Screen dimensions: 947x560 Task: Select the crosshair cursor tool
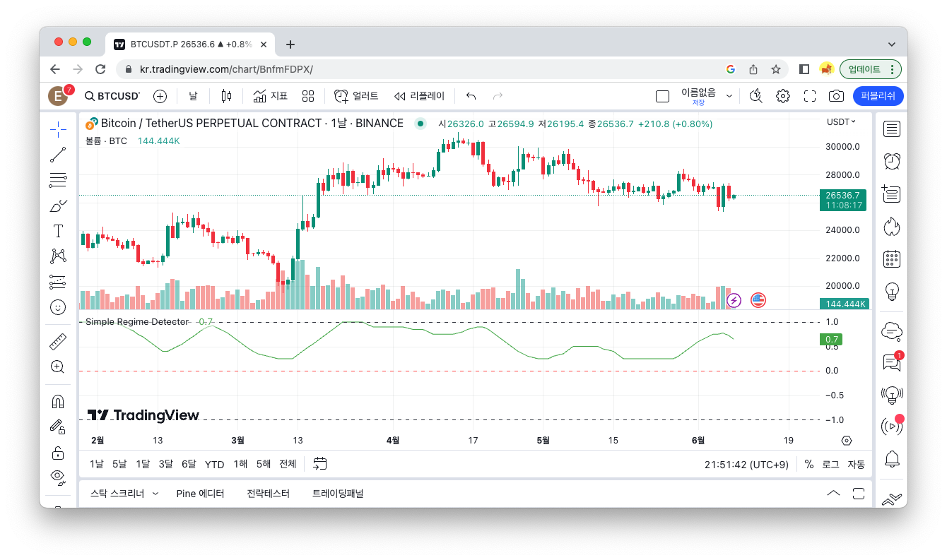[x=58, y=129]
